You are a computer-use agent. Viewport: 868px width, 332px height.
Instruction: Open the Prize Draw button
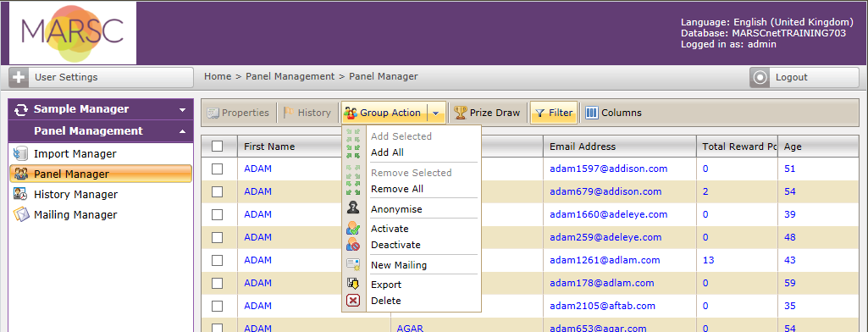pos(488,113)
